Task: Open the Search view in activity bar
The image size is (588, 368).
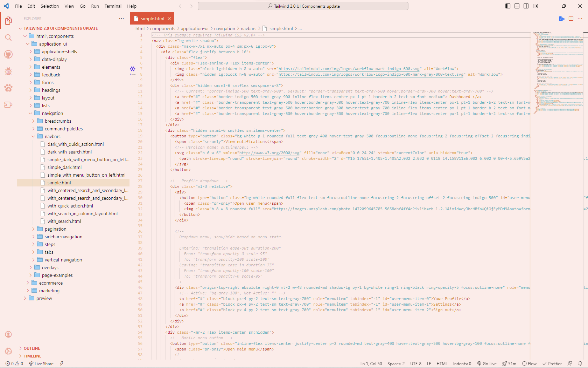Action: pos(8,38)
